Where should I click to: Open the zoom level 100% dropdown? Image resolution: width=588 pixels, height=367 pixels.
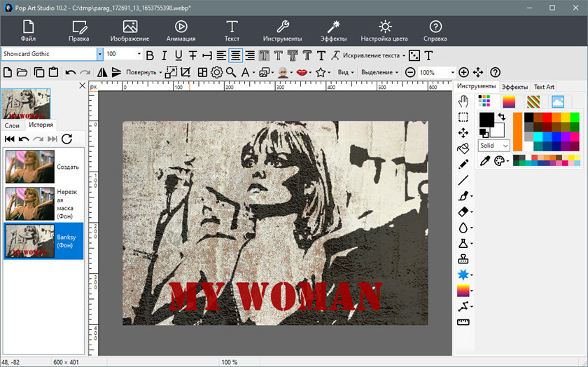pos(452,72)
